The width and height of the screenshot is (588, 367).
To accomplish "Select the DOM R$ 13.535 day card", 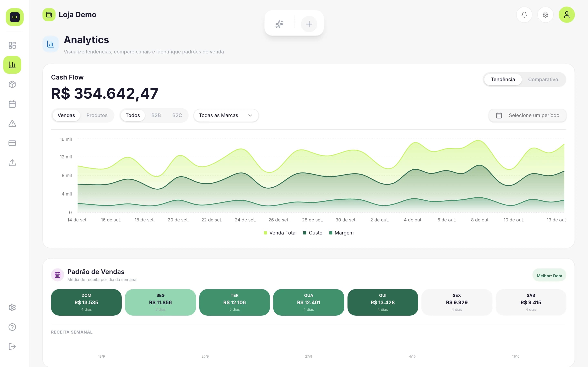I will 86,302.
